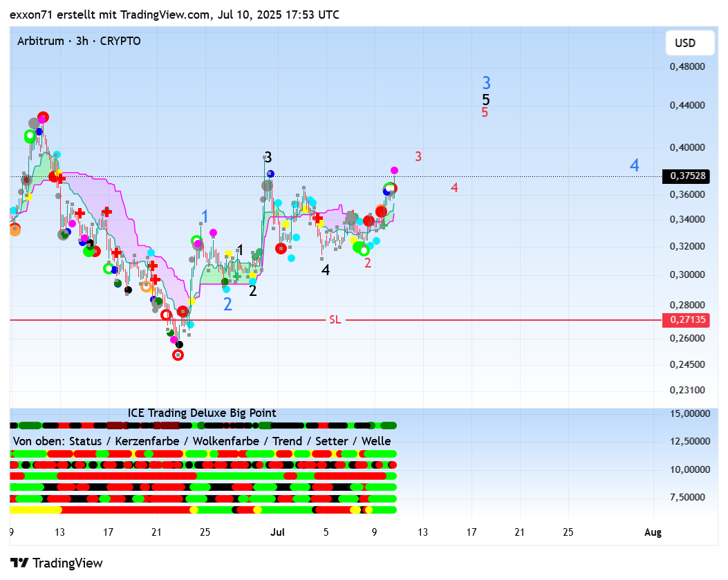Click the ICE Trading Deluxe Big Point indicator title
The height and width of the screenshot is (580, 728).
click(x=202, y=413)
